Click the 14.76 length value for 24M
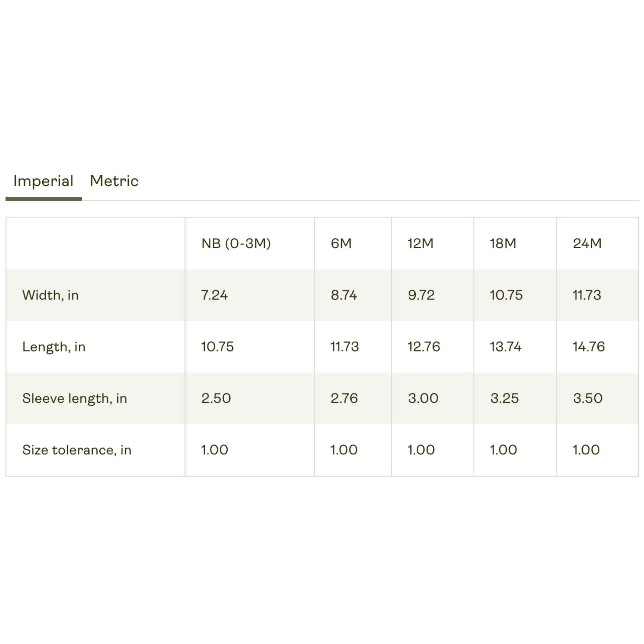This screenshot has width=644, height=644. 588,347
